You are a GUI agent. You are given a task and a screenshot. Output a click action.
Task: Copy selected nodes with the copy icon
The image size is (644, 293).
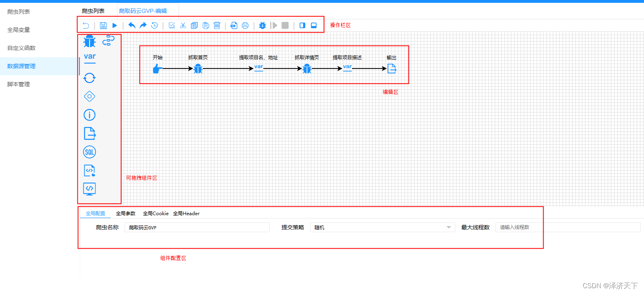pos(194,25)
